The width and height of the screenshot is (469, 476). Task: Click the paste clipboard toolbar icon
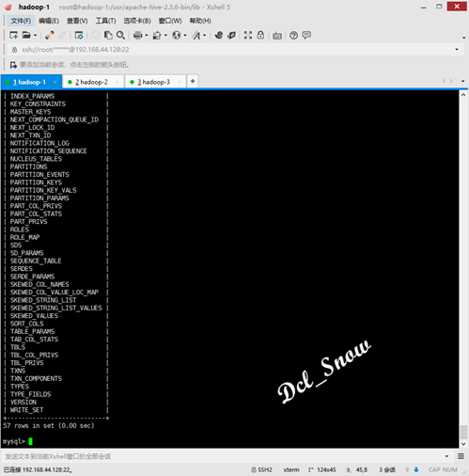108,35
